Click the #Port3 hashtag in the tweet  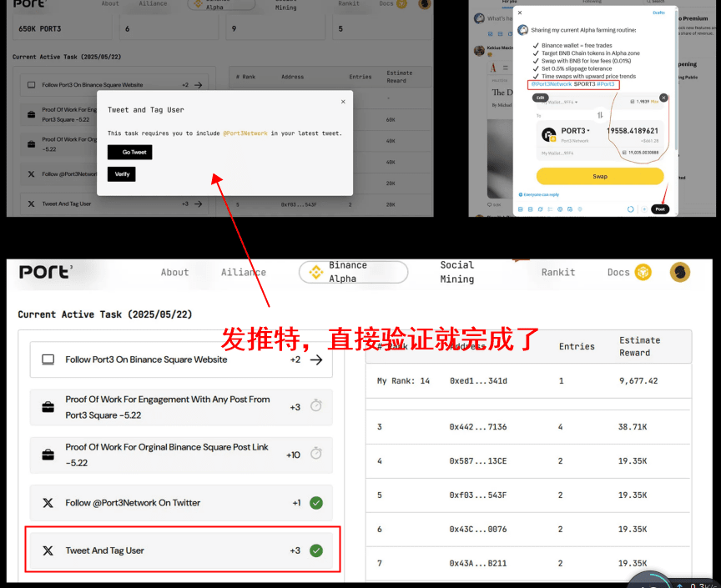pyautogui.click(x=605, y=84)
